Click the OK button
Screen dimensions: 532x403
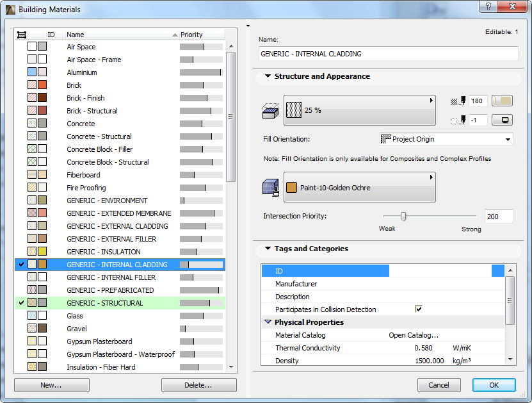point(494,385)
